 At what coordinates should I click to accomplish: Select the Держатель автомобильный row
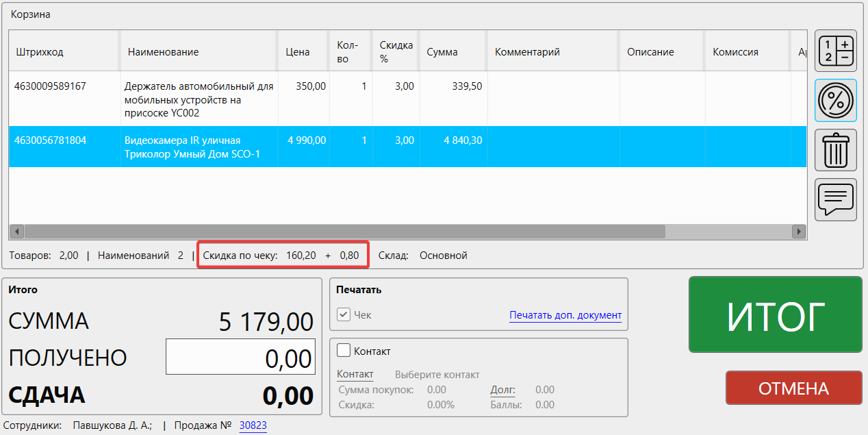199,99
